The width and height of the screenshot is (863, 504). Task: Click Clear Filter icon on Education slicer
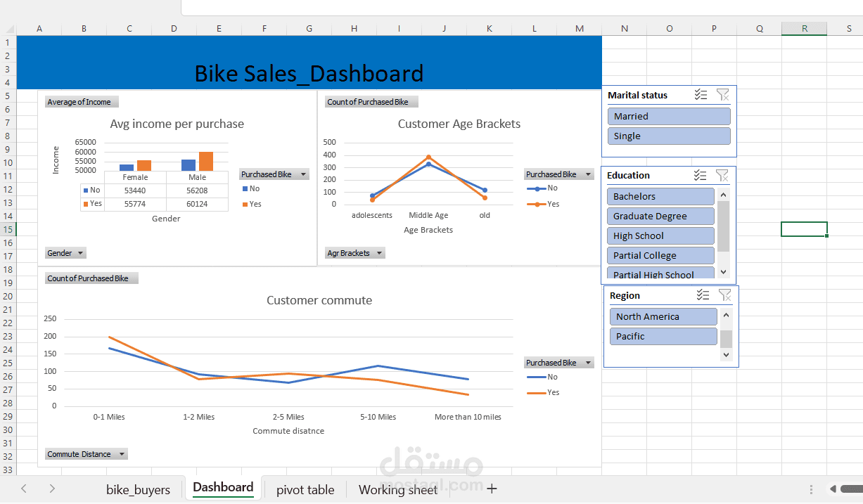(x=722, y=175)
